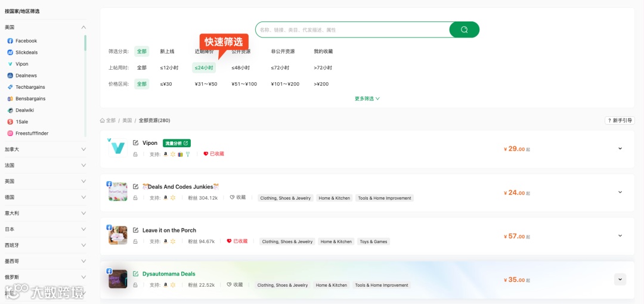
Task: Select the >72小时 posting time filter
Action: tap(323, 68)
